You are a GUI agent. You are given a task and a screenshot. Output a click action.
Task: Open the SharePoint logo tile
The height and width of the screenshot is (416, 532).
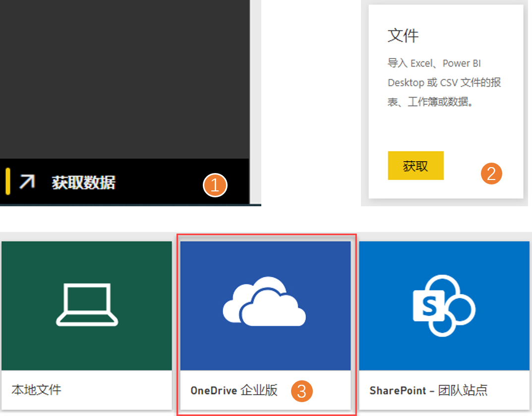[444, 306]
